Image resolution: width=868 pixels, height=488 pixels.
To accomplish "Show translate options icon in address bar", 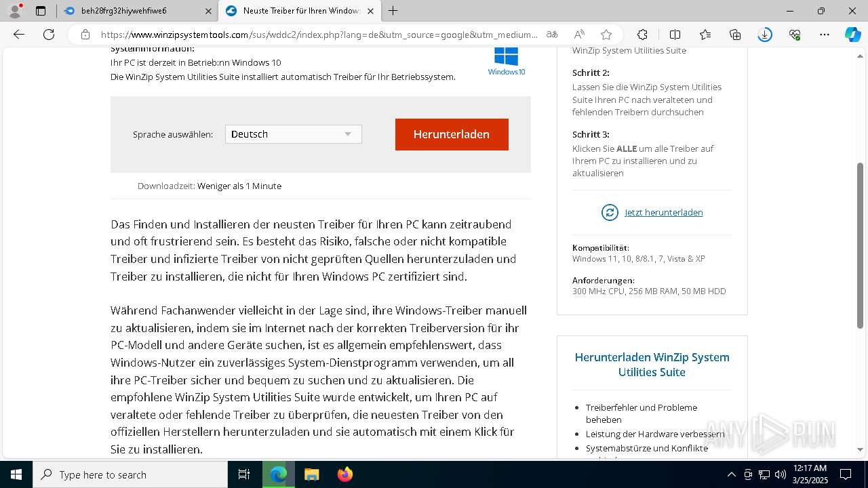I will pyautogui.click(x=552, y=35).
